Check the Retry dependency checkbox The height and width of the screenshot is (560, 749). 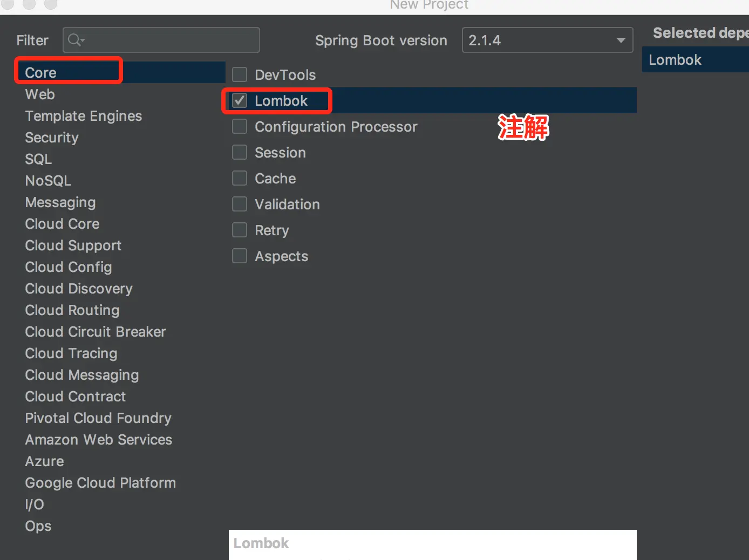click(x=240, y=230)
